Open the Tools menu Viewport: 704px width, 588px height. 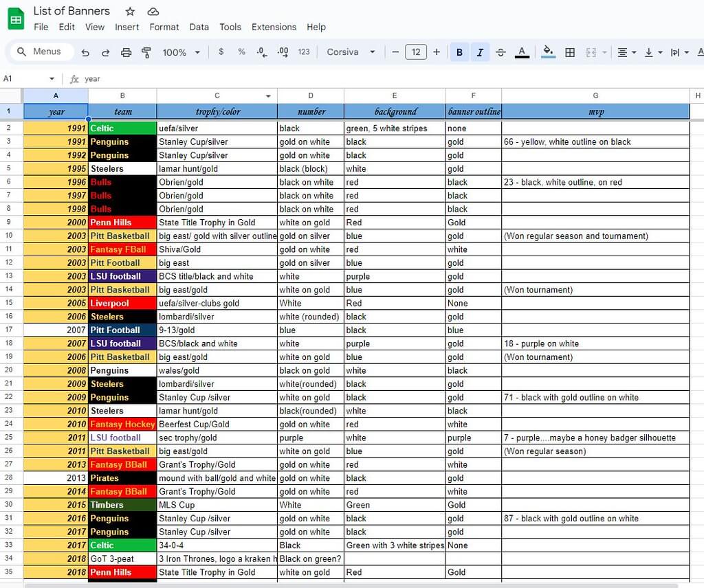tap(230, 27)
